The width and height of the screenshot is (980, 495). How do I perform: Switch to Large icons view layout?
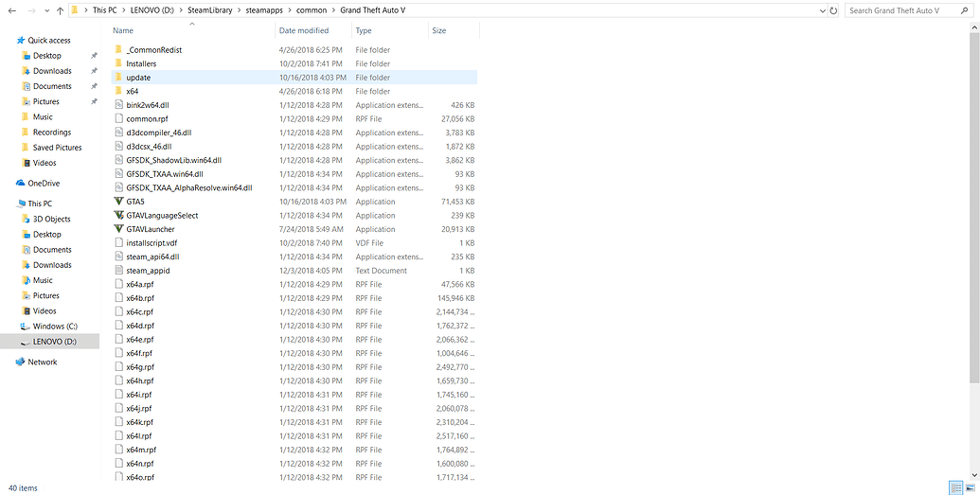tap(970, 487)
